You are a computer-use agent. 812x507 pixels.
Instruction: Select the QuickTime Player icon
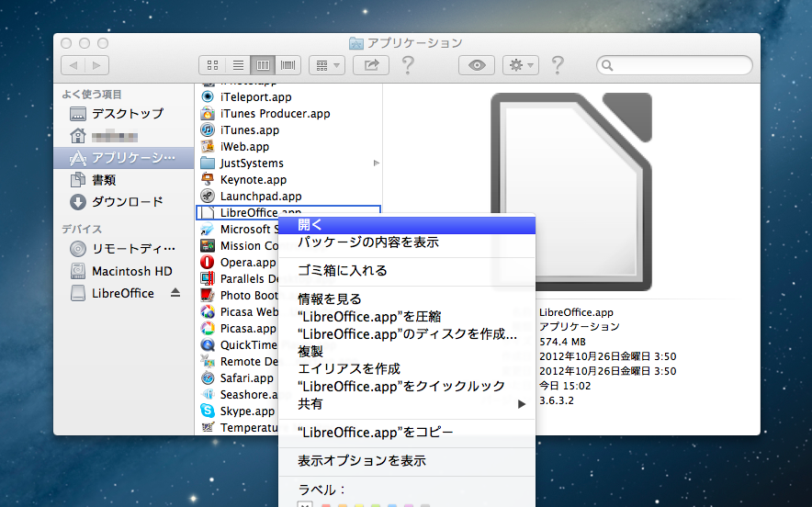click(x=208, y=345)
